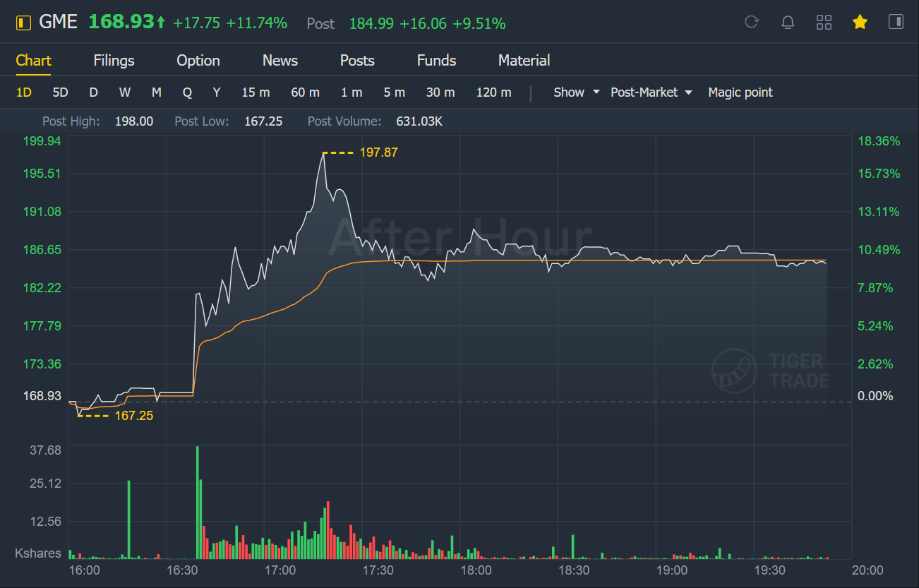
Task: Select the 5 m interval
Action: point(395,92)
